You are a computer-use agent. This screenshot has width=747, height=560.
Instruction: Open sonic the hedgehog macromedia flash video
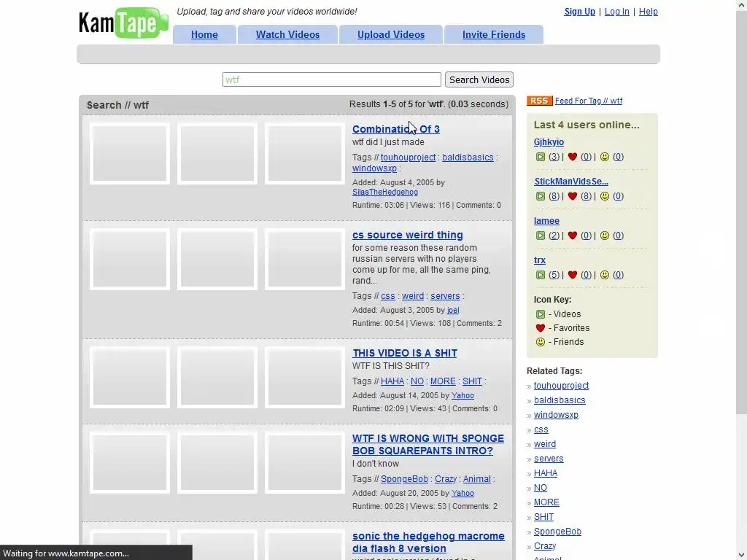click(x=428, y=542)
